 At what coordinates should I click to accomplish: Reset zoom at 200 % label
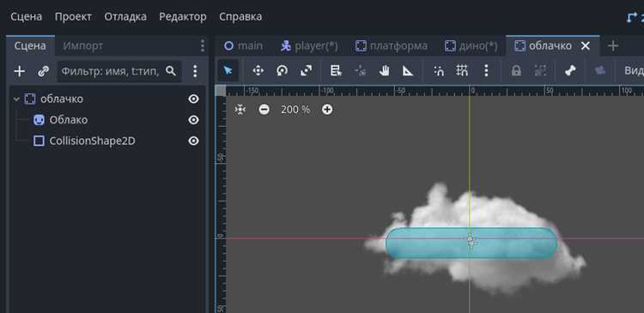(x=295, y=110)
